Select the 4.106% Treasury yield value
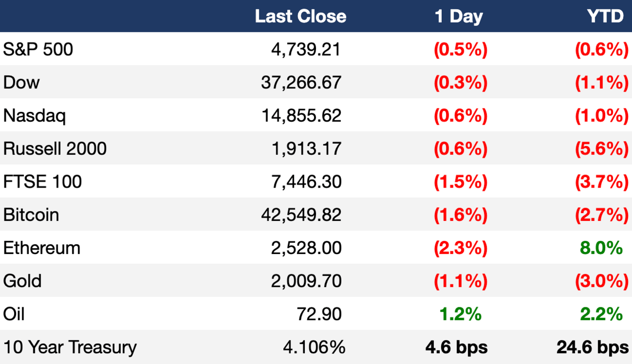This screenshot has width=632, height=364. [314, 347]
